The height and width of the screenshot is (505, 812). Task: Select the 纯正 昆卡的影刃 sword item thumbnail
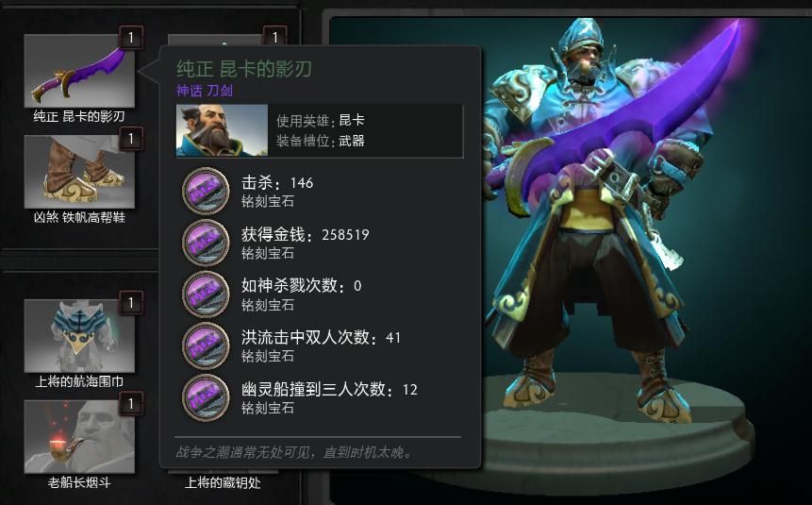click(x=79, y=71)
